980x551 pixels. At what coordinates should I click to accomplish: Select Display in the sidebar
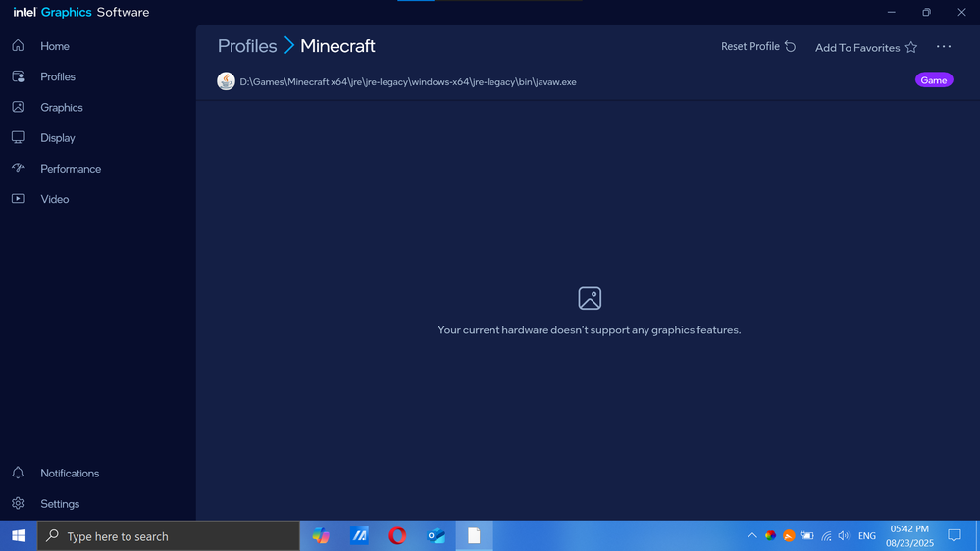[58, 138]
